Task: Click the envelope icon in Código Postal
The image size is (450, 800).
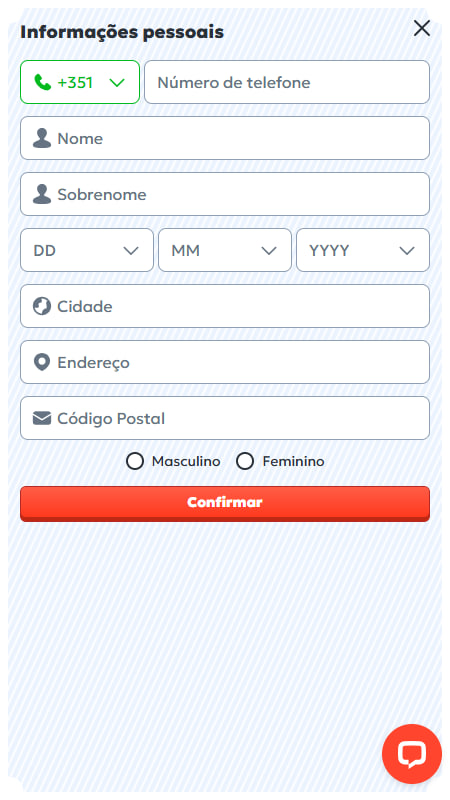Action: point(42,418)
